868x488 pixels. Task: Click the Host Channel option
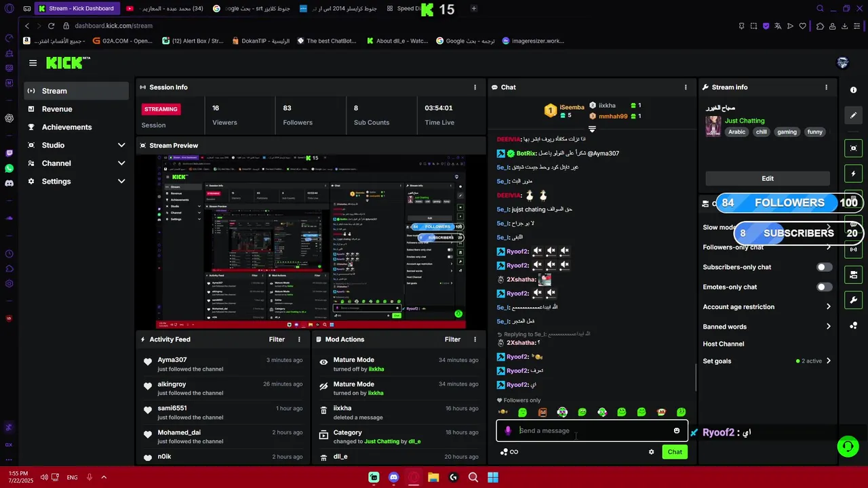tap(724, 344)
